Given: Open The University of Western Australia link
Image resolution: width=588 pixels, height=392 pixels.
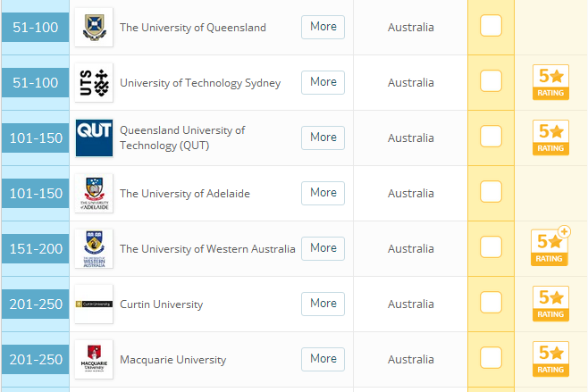Looking at the screenshot, I should pos(207,249).
